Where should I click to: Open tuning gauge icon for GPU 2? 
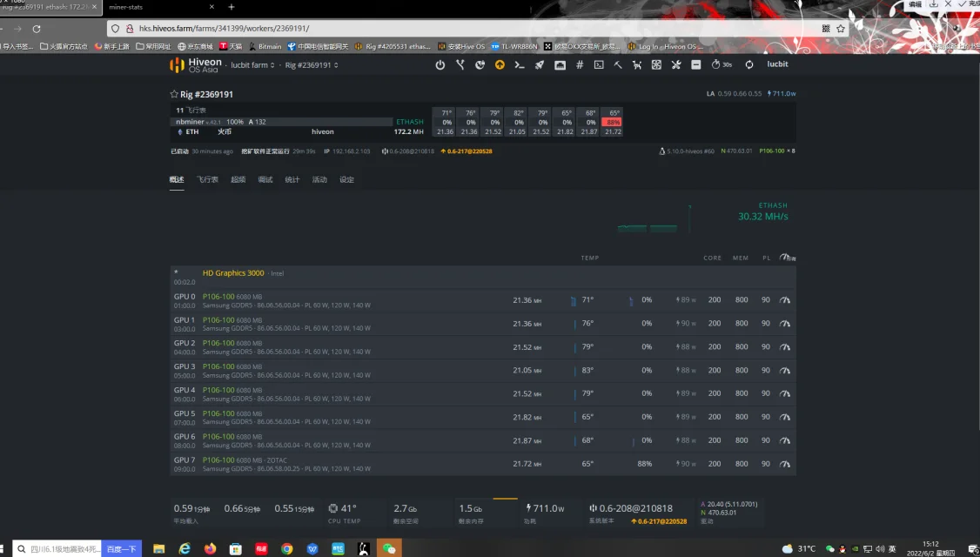pos(785,347)
